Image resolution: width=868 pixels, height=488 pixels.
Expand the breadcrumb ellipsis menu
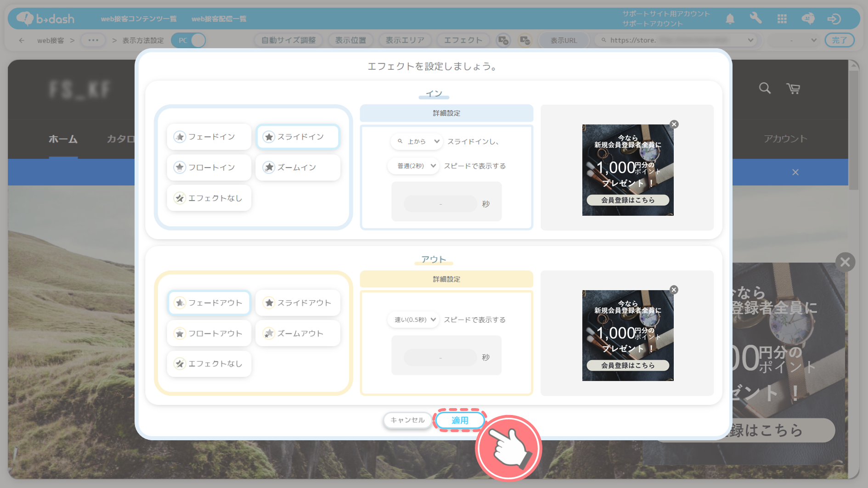93,40
